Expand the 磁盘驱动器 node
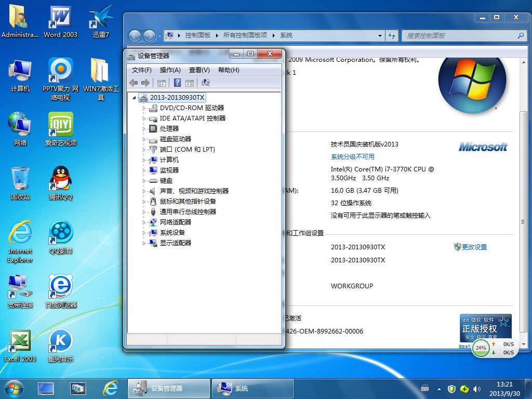This screenshot has width=532, height=399. [144, 139]
